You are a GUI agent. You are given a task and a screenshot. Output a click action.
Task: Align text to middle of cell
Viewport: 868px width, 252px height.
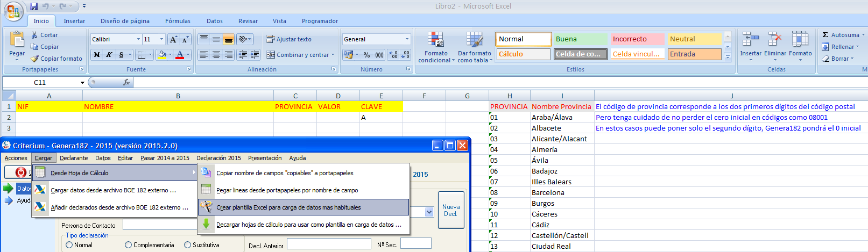point(216,39)
